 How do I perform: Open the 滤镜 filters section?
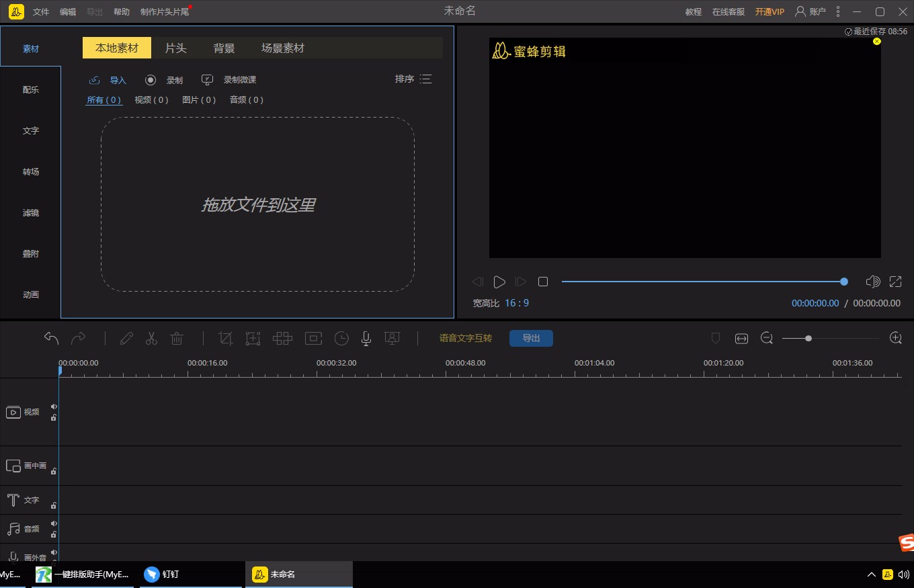coord(31,213)
